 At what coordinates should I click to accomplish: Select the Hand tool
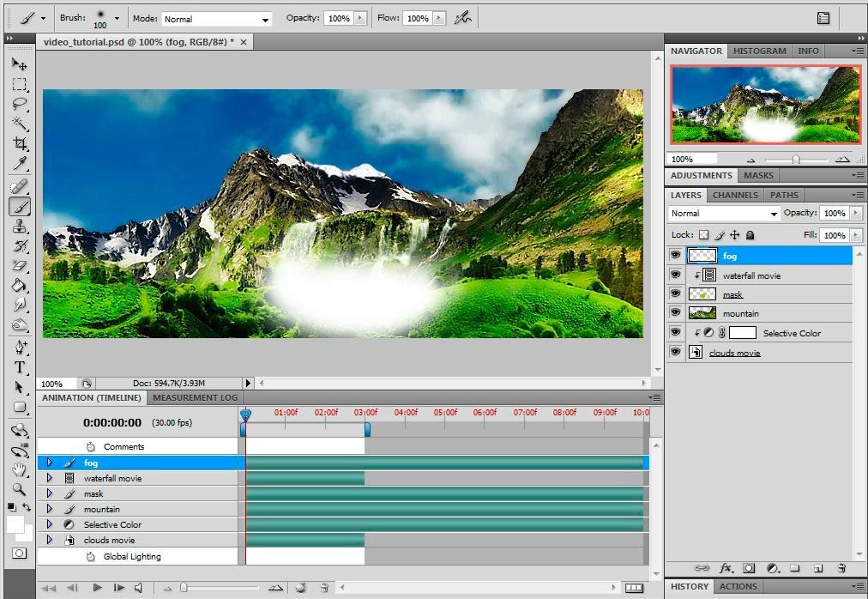point(20,470)
